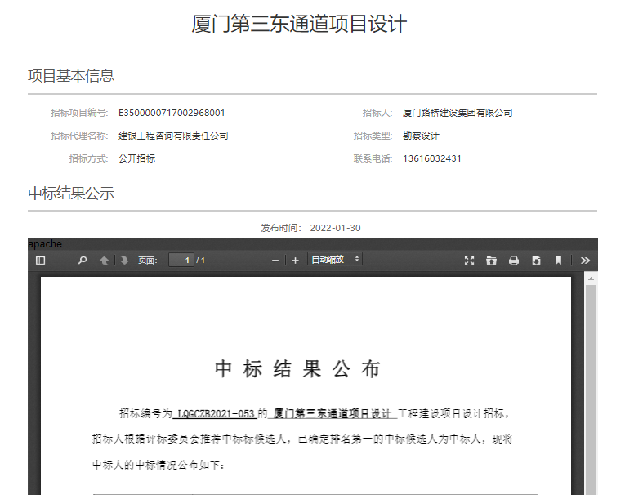This screenshot has height=495, width=625.
Task: Toggle the PDF viewer sidebar
Action: [41, 260]
